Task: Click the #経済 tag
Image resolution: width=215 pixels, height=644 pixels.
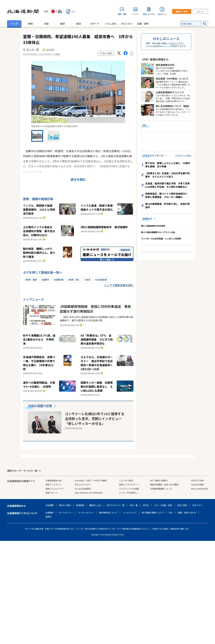Action: pyautogui.click(x=87, y=280)
